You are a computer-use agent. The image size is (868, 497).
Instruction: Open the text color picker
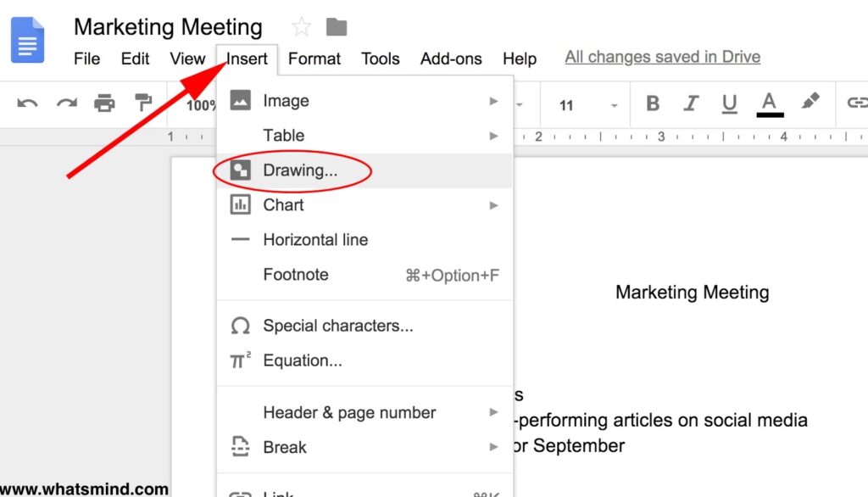pos(770,104)
